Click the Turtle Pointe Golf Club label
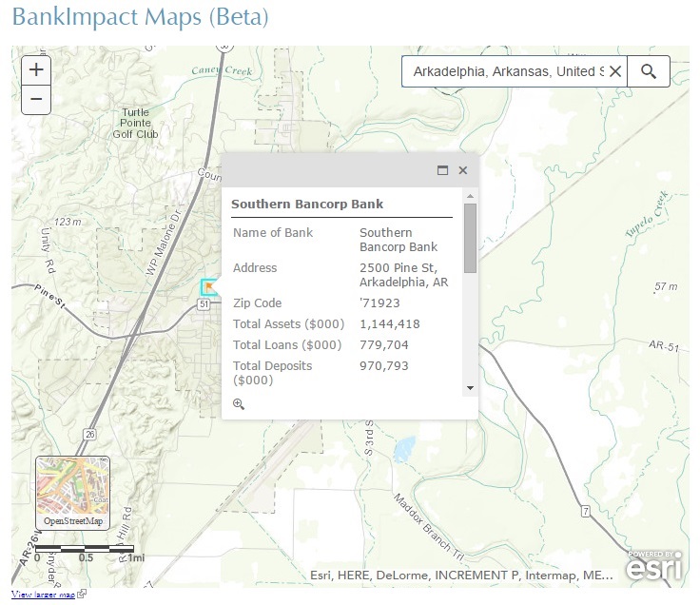700x605 pixels. coord(135,124)
